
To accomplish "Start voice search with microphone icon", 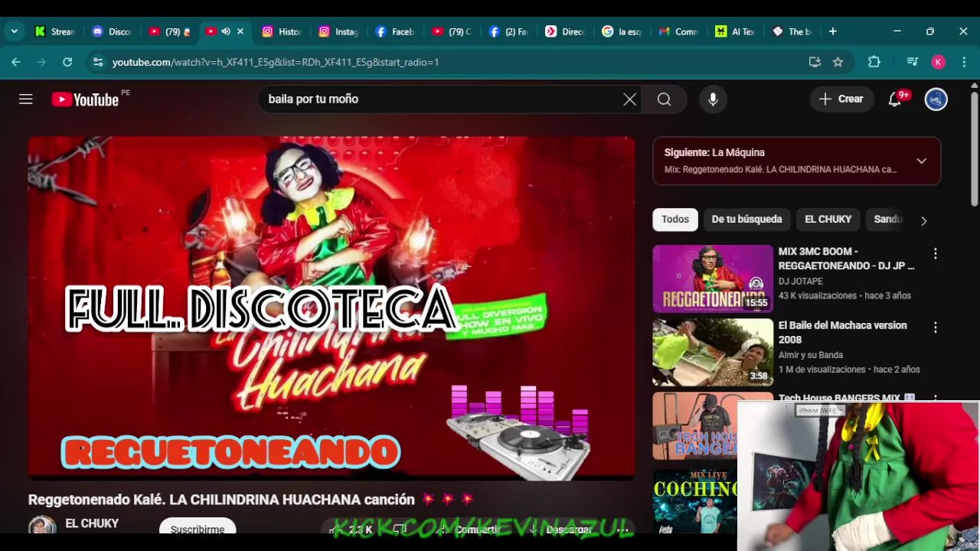I will click(713, 99).
